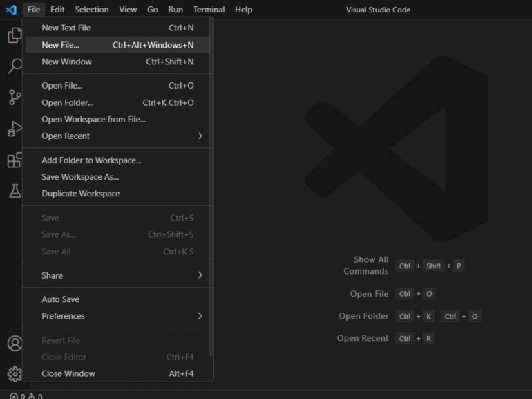
Task: Close the File menu by clicking File
Action: (x=34, y=10)
